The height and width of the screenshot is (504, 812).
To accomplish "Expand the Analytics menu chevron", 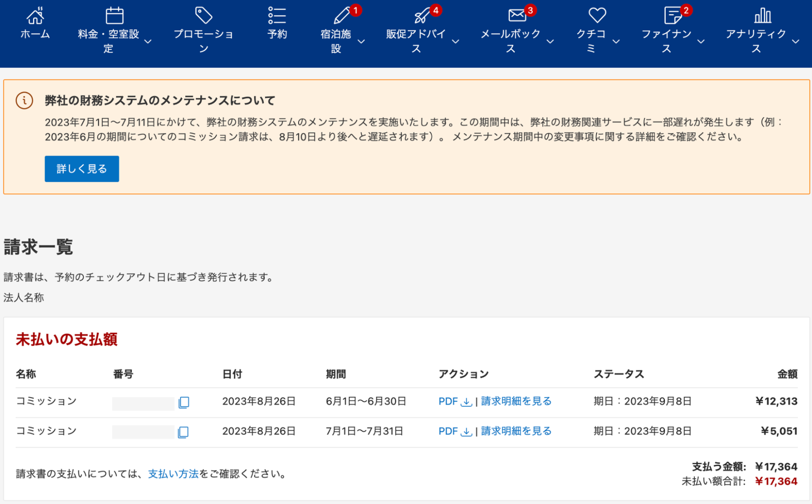I will click(x=795, y=41).
